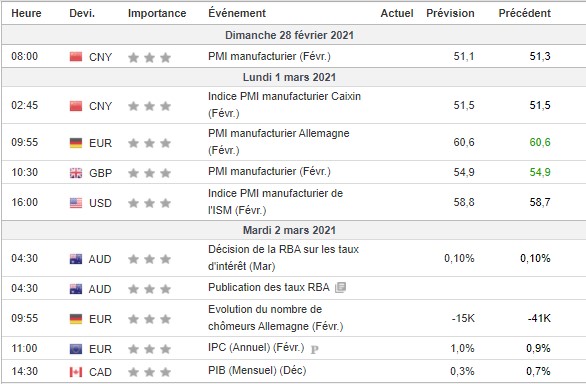Click the China flag in the 08:00 row
The height and width of the screenshot is (384, 586).
[76, 57]
